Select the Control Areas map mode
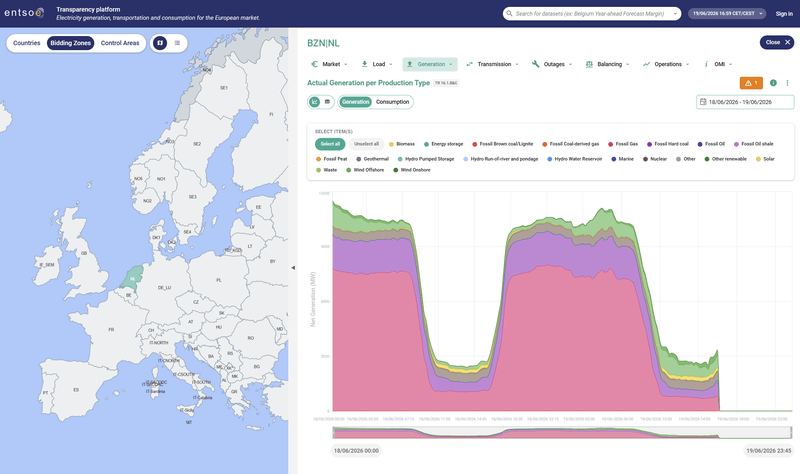This screenshot has height=474, width=800. click(120, 43)
